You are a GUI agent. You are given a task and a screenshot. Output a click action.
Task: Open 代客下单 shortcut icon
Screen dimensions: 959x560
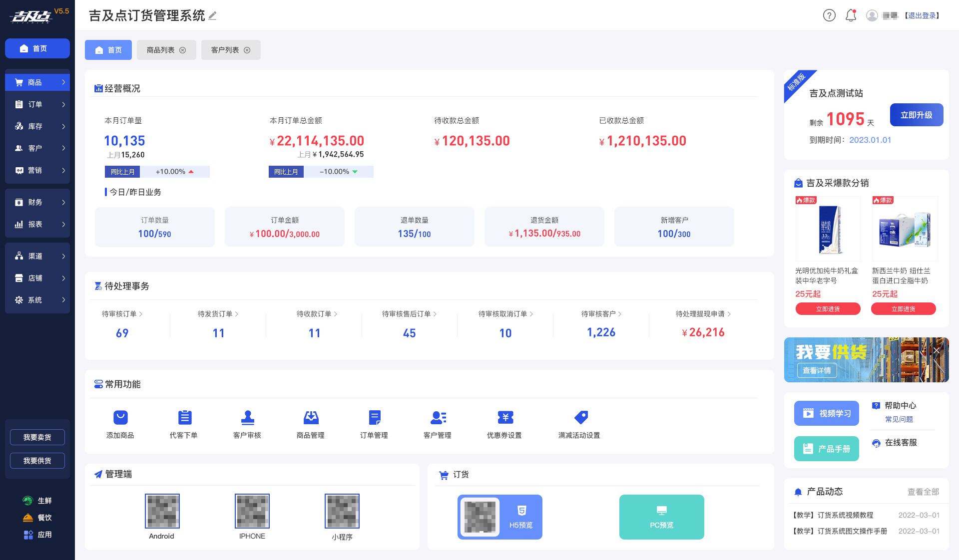pos(184,417)
